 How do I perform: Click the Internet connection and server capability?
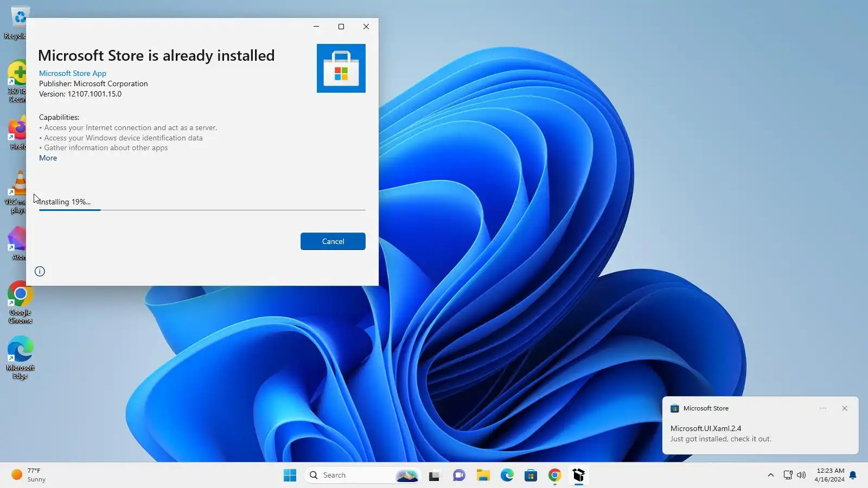pos(128,127)
